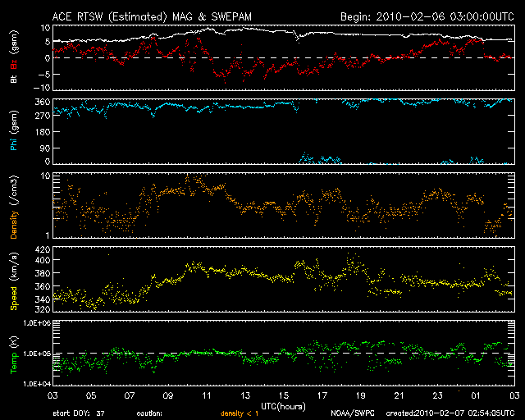525x420 pixels.
Task: Click the 'caution:' footer label
Action: pyautogui.click(x=149, y=413)
